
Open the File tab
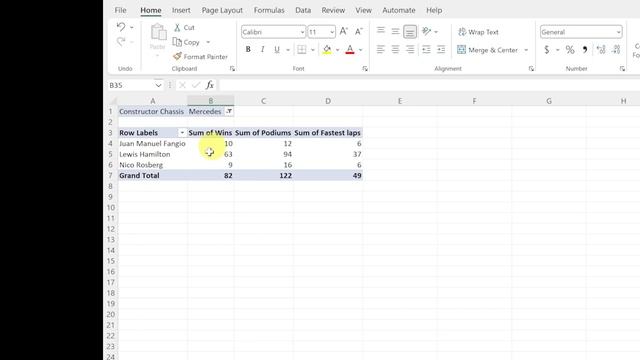pos(120,10)
